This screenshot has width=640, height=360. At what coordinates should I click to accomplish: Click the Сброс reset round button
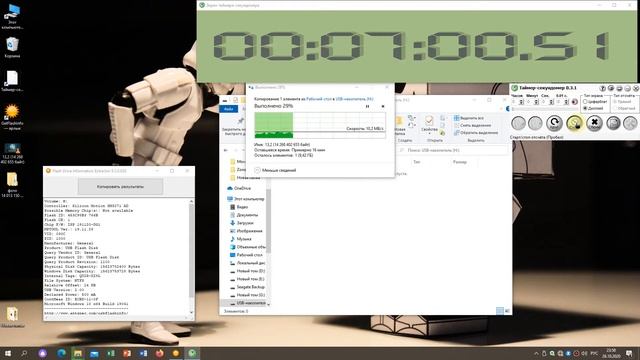coord(594,123)
